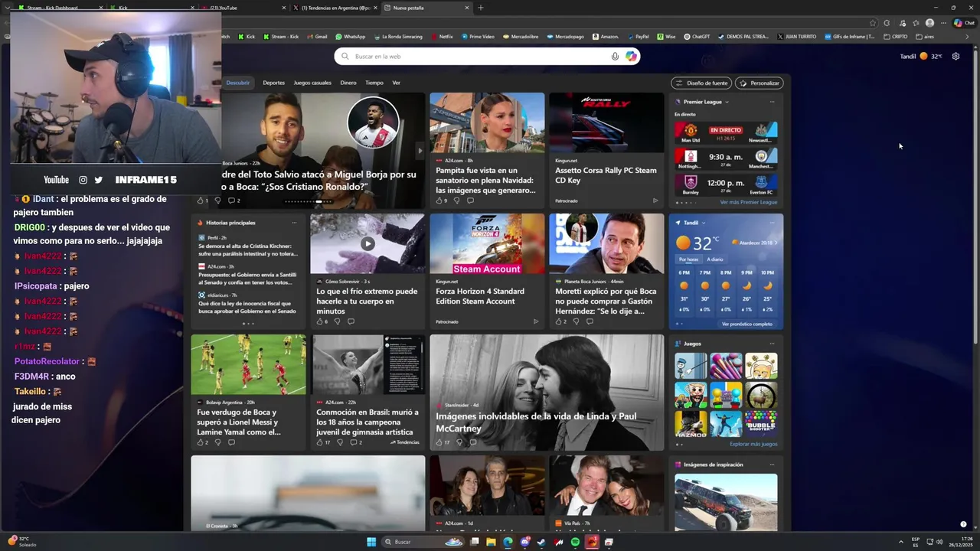This screenshot has width=980, height=551.
Task: Open Historias principales options menu
Action: pyautogui.click(x=294, y=223)
